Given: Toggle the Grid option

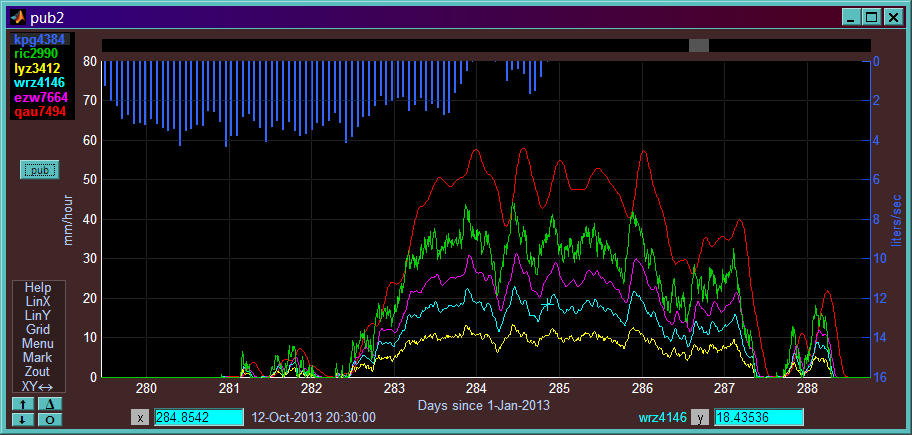Looking at the screenshot, I should (x=38, y=330).
